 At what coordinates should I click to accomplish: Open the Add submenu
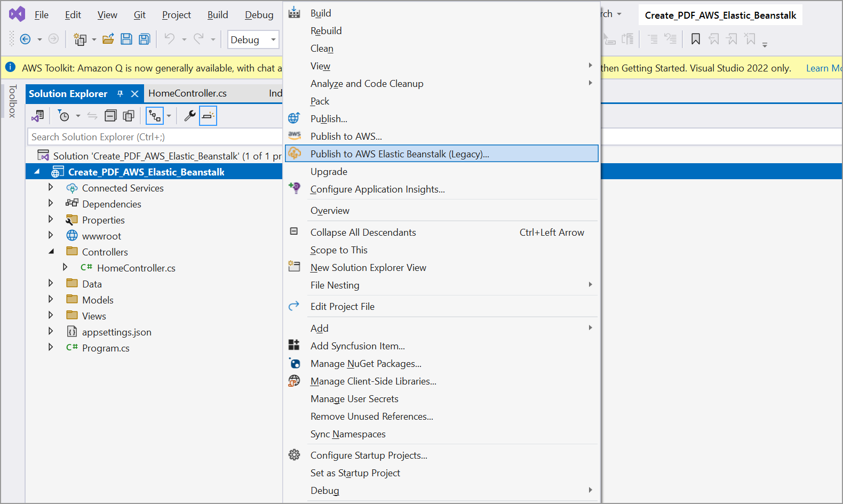click(442, 328)
